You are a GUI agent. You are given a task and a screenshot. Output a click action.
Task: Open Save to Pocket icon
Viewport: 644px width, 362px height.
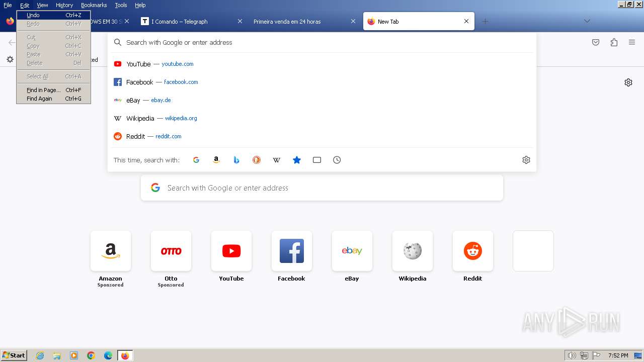pyautogui.click(x=596, y=43)
